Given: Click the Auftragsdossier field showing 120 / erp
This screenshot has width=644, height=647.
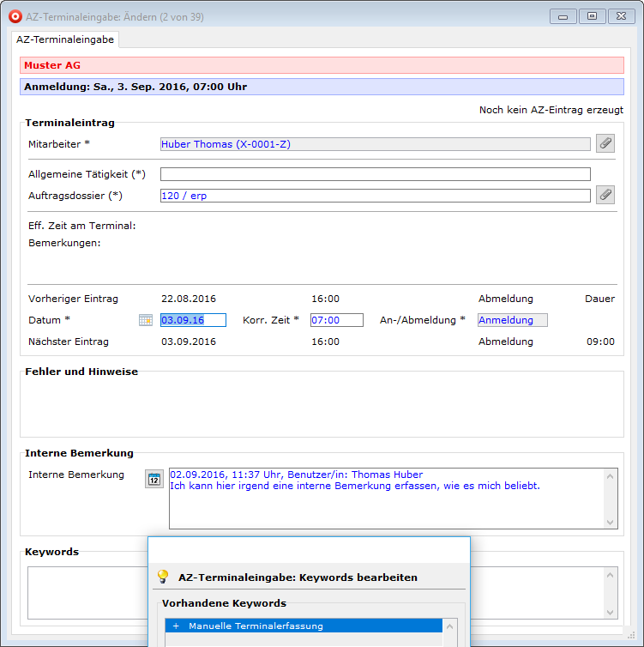Looking at the screenshot, I should pyautogui.click(x=375, y=196).
